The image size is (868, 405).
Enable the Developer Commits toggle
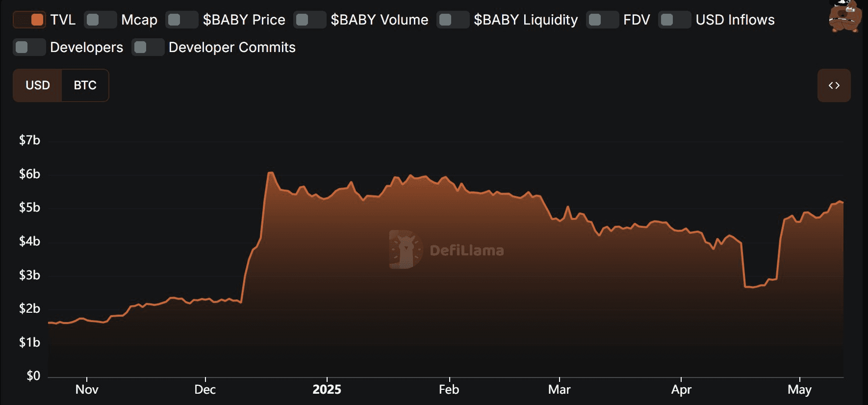point(148,47)
